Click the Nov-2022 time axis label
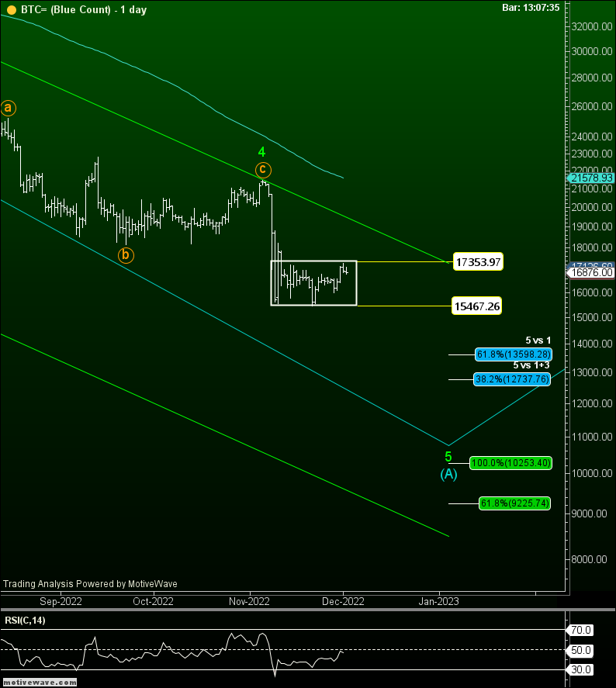 [x=249, y=602]
